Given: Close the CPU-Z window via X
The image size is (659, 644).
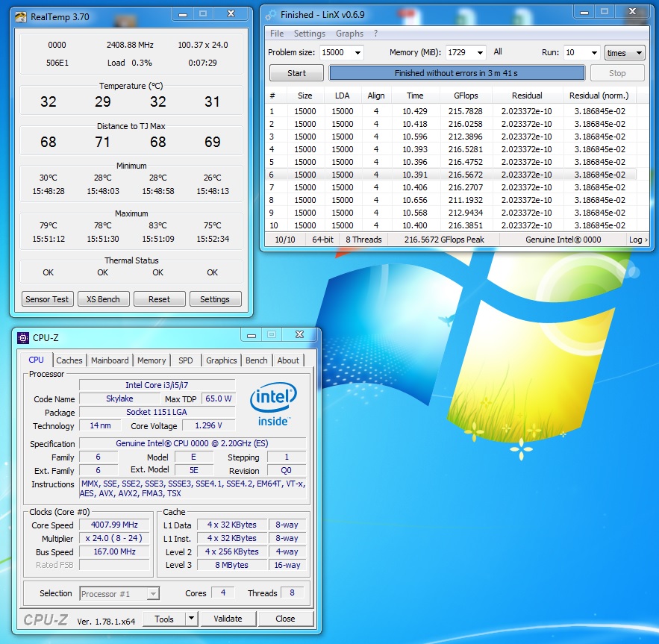Looking at the screenshot, I should click(299, 335).
